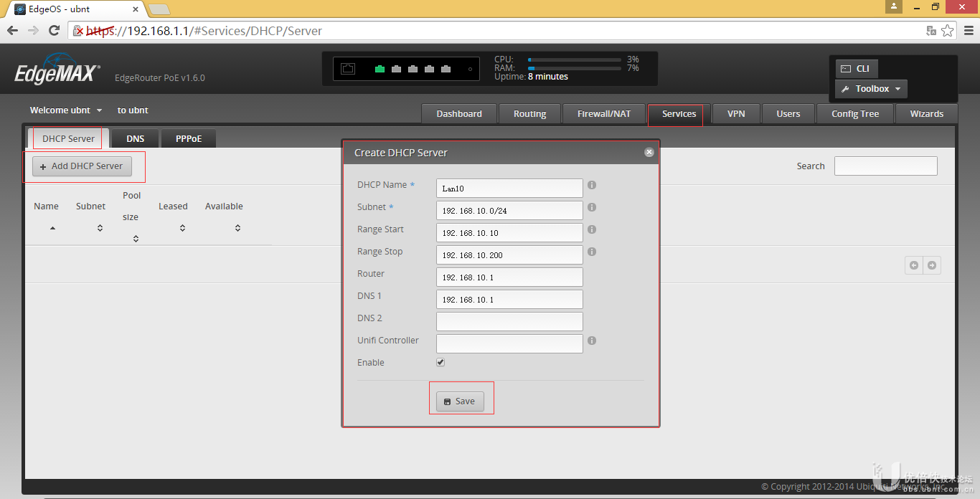Image resolution: width=980 pixels, height=499 pixels.
Task: Close the Create DHCP Server dialog
Action: [649, 152]
